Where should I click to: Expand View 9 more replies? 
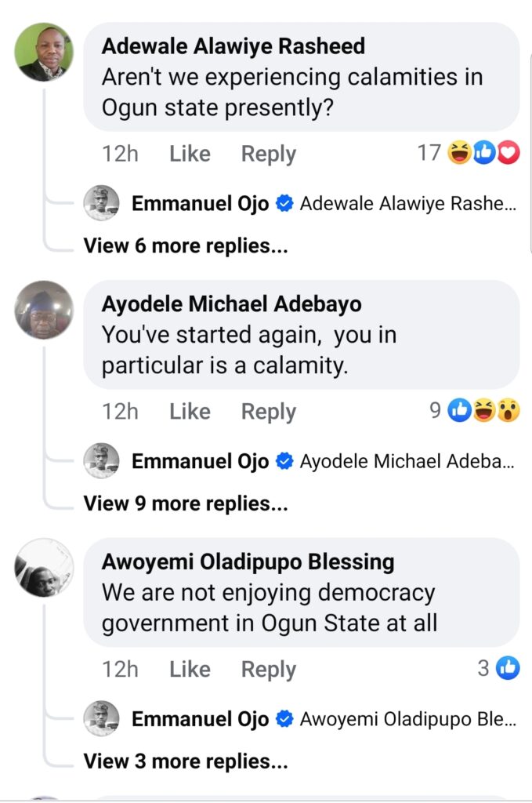(186, 503)
